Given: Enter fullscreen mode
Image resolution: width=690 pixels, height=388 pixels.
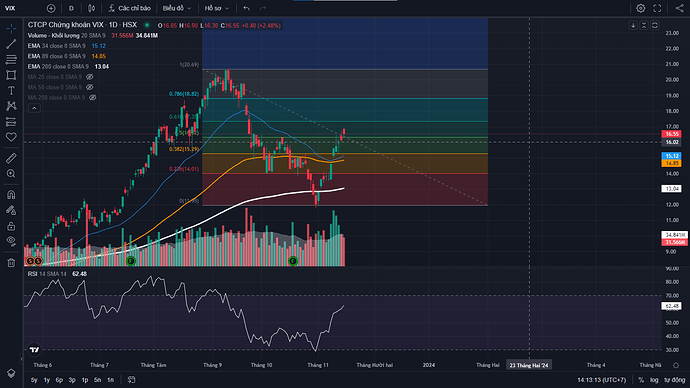Looking at the screenshot, I should (657, 8).
